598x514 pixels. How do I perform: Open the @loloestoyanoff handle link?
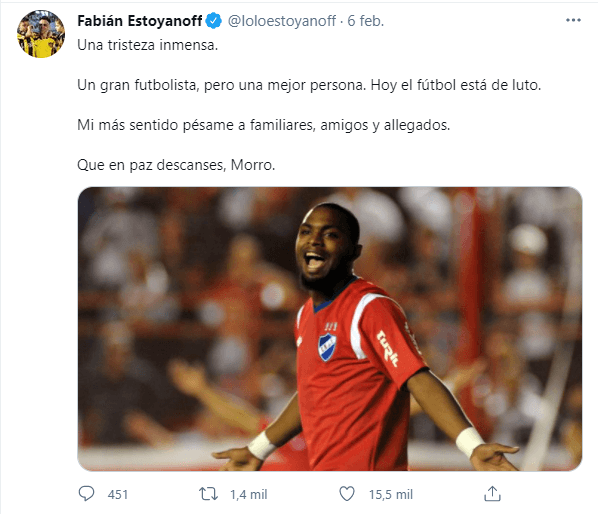tap(282, 21)
